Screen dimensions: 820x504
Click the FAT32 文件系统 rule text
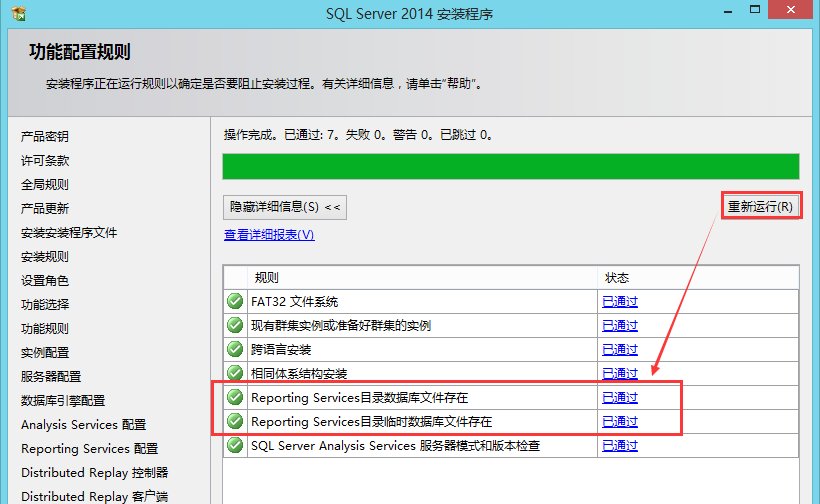294,302
